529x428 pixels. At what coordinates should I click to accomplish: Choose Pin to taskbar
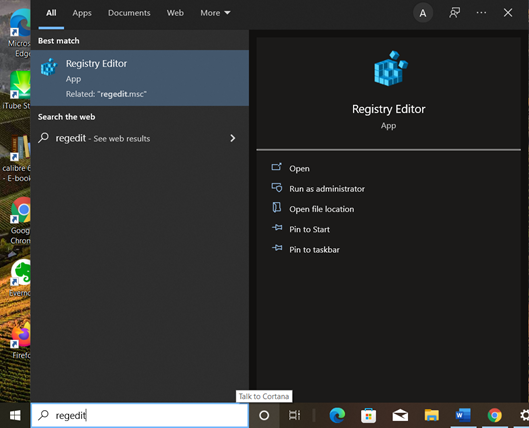314,249
